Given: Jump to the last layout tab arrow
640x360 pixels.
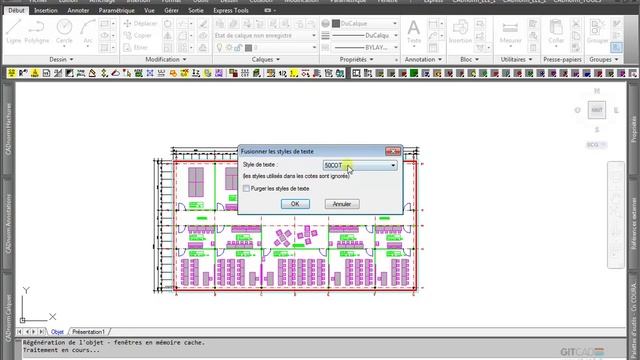Looking at the screenshot, I should point(41,332).
